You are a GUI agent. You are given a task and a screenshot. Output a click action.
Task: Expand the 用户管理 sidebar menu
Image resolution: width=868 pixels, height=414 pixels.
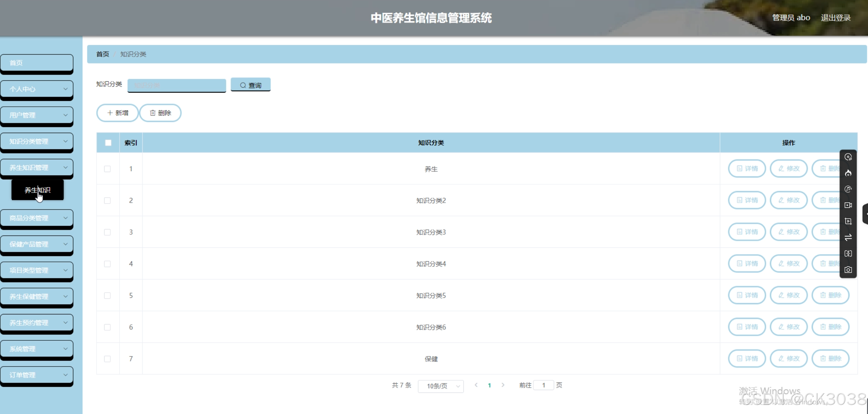click(37, 115)
